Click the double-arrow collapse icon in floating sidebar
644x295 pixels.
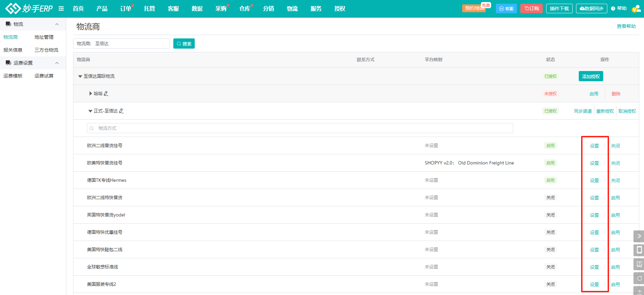[639, 236]
